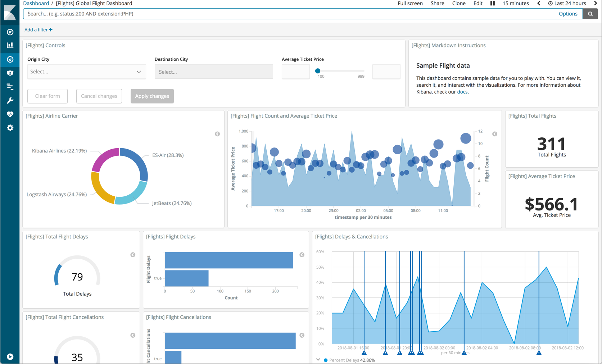Open Dev Tools via the wrench icon
The image size is (602, 364).
pyautogui.click(x=10, y=100)
